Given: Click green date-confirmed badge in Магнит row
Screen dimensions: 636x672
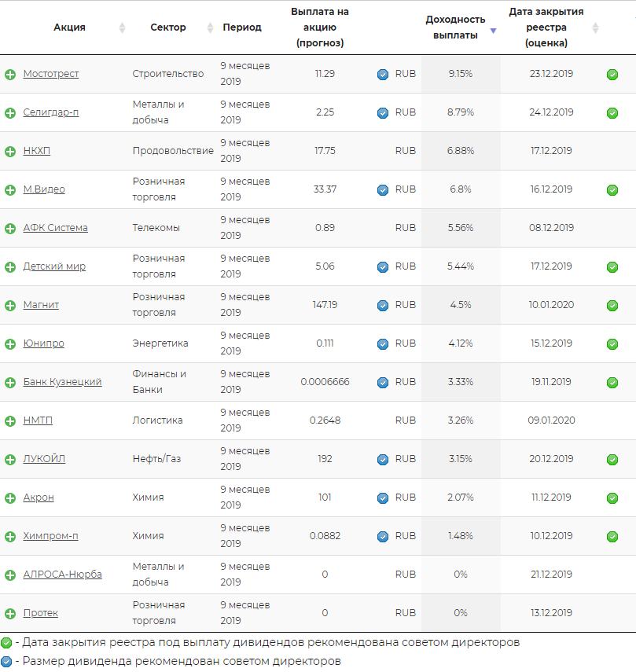Looking at the screenshot, I should pyautogui.click(x=612, y=306).
